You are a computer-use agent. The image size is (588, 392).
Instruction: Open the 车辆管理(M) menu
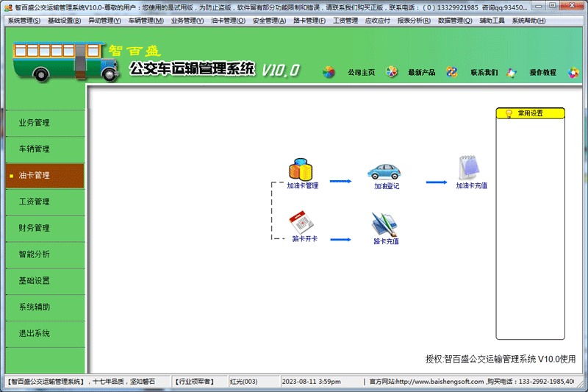[146, 21]
